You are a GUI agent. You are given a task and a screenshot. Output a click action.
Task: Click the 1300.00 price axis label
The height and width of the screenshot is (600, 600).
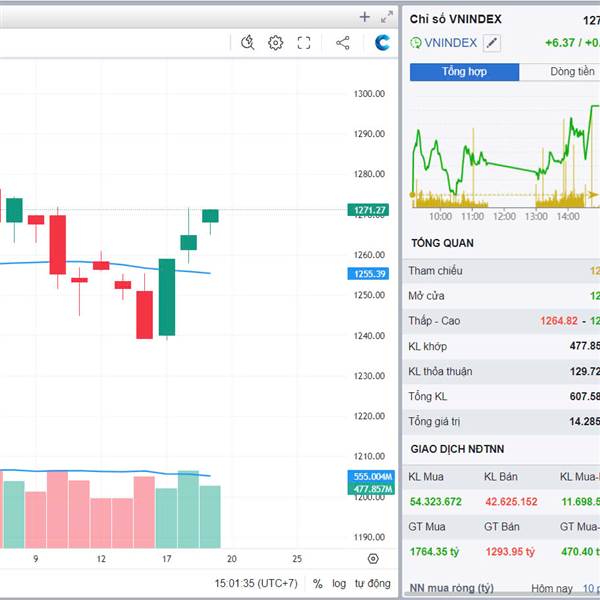(369, 94)
